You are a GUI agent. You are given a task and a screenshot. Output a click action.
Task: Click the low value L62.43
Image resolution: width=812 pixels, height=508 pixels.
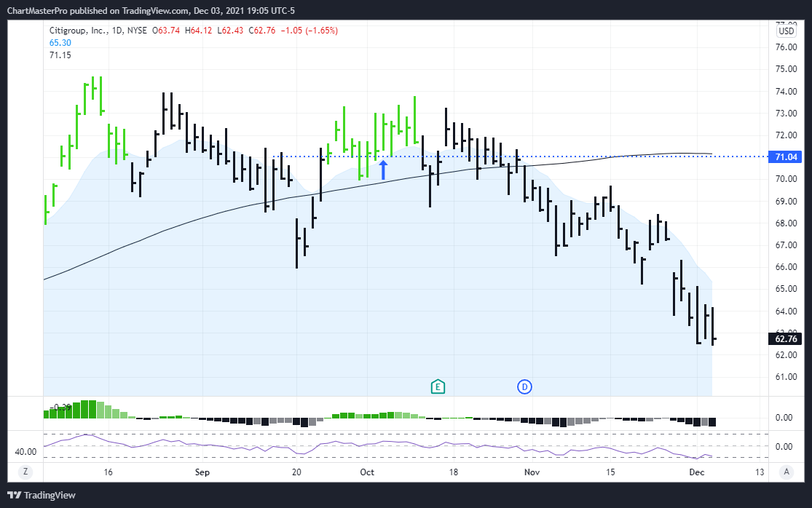click(230, 31)
